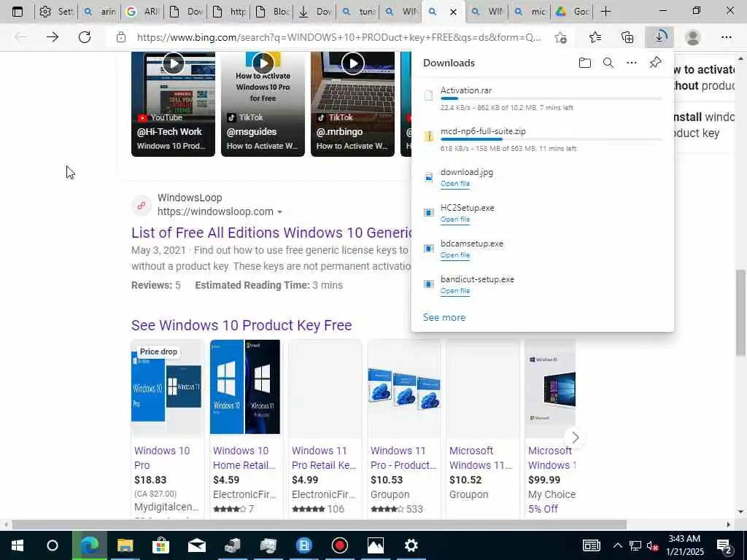
Task: Pin the Downloads panel
Action: 655,63
